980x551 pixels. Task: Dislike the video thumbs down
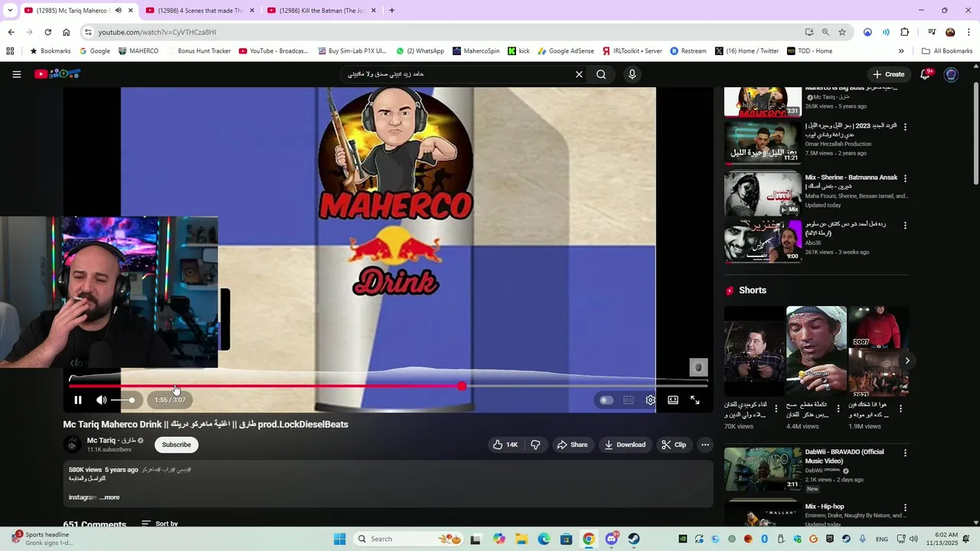[535, 445]
